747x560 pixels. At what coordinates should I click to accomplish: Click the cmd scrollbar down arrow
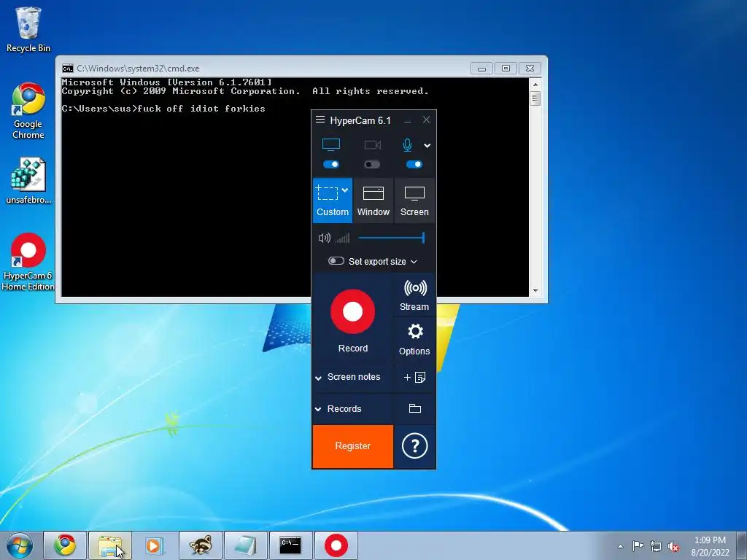pyautogui.click(x=535, y=291)
